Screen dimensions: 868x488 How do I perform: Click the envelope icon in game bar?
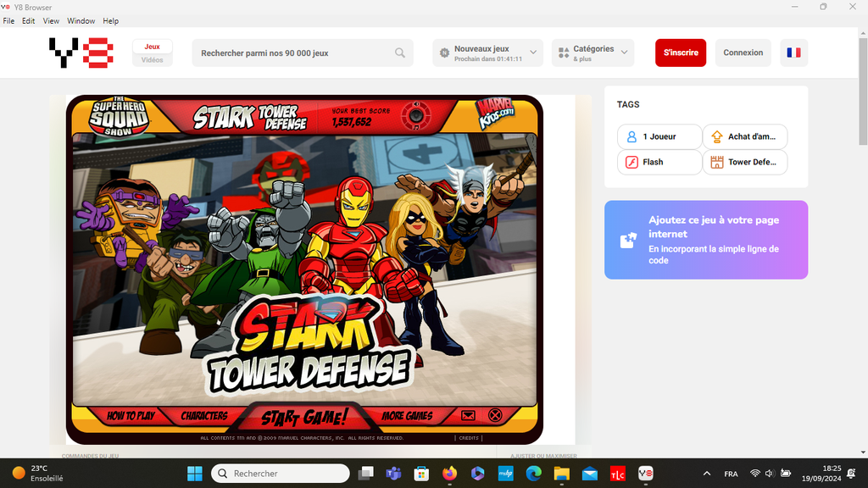coord(468,415)
